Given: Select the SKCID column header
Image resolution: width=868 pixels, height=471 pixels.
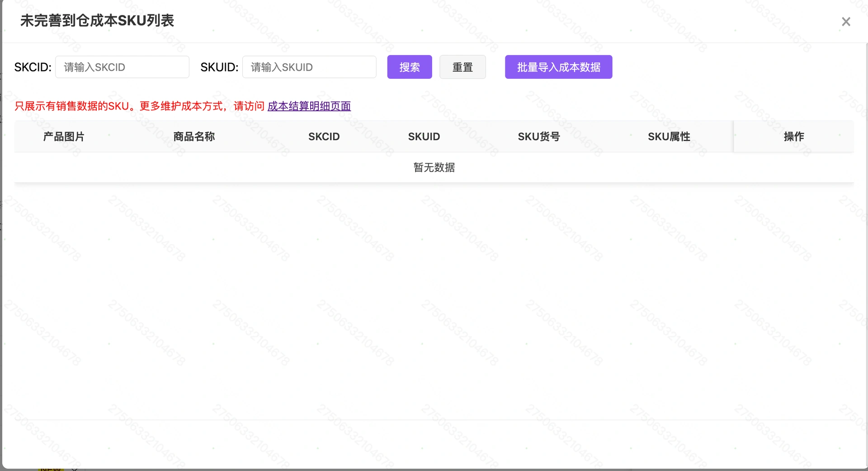Looking at the screenshot, I should [324, 137].
